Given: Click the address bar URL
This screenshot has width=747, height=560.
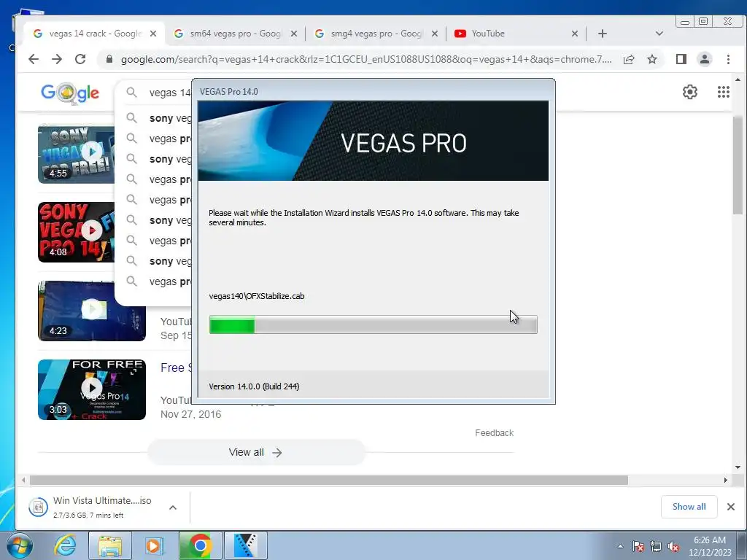Looking at the screenshot, I should click(x=366, y=59).
